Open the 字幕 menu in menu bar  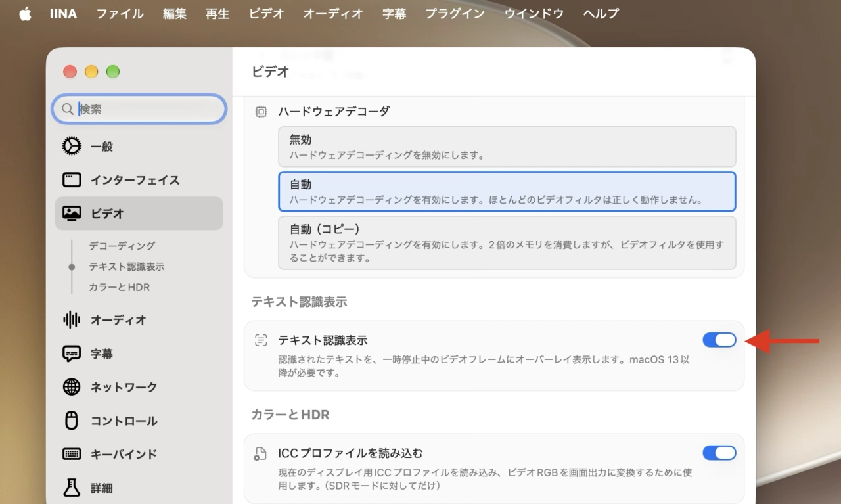[394, 14]
